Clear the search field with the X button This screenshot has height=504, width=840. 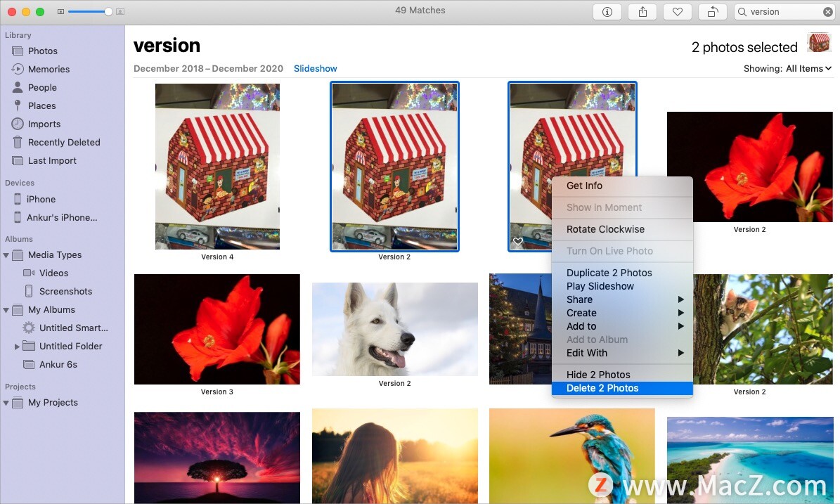coord(827,12)
